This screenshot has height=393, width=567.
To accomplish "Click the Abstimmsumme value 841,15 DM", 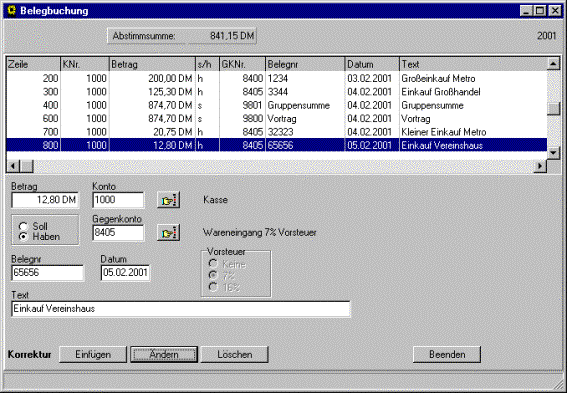I will 232,36.
